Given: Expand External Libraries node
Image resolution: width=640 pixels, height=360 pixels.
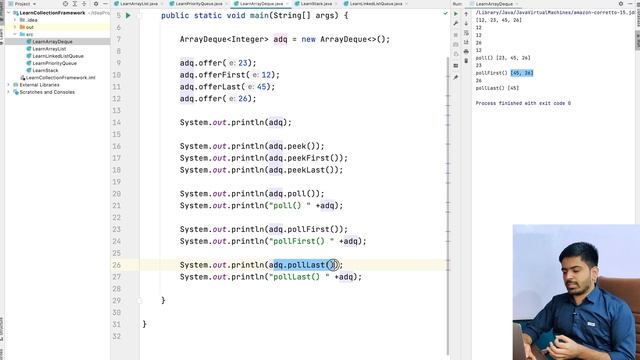Looking at the screenshot, I should click(x=9, y=85).
